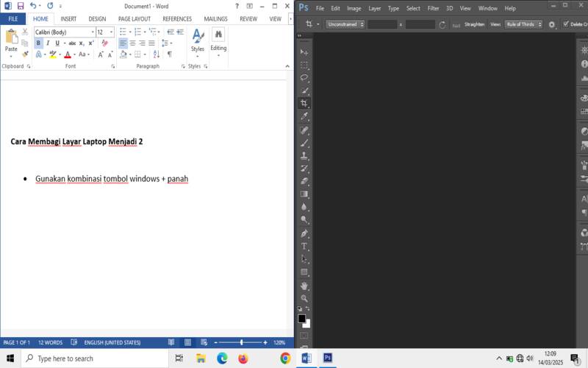Click the Decrease Indent icon
This screenshot has height=368, width=588.
pyautogui.click(x=171, y=32)
